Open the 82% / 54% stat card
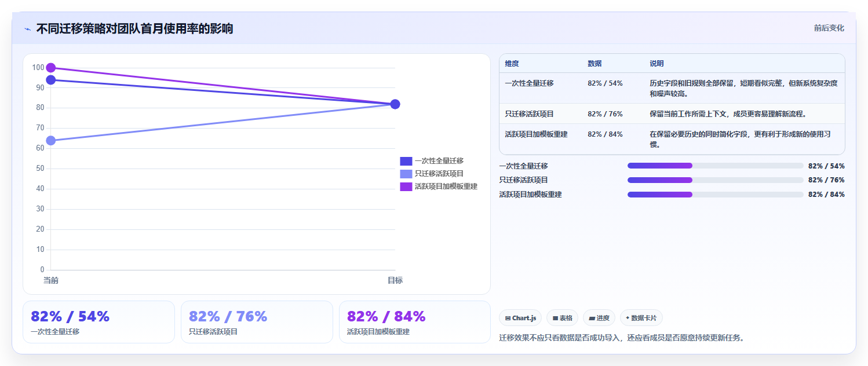Viewport: 868px width, 366px height. pyautogui.click(x=99, y=322)
